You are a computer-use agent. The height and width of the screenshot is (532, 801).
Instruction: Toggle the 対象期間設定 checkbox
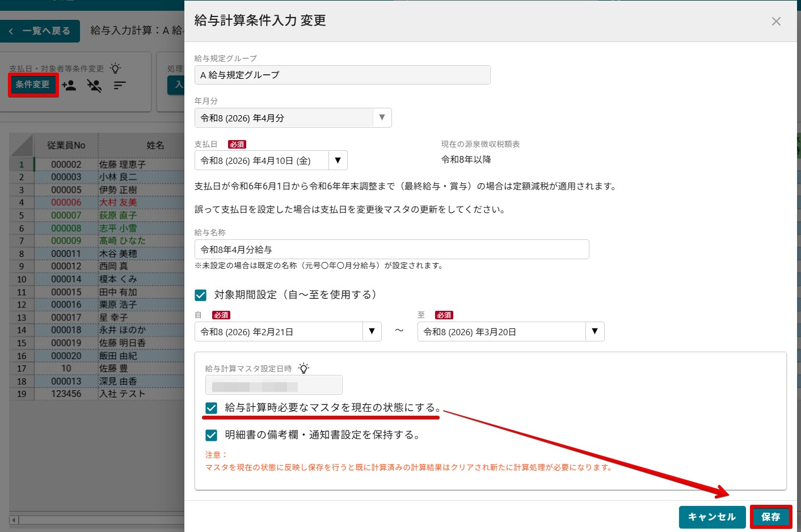pyautogui.click(x=201, y=295)
